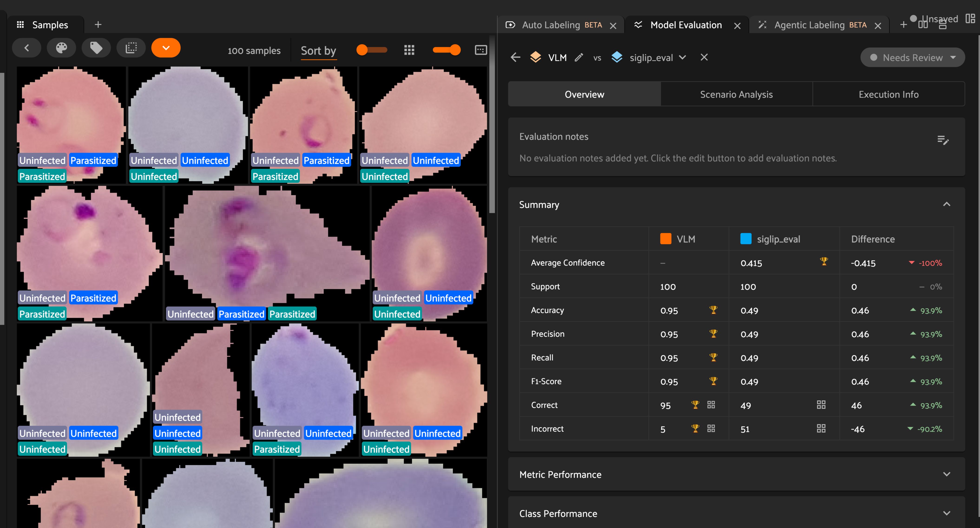The width and height of the screenshot is (980, 528).
Task: View siglip_eval Incorrect samples grid icon
Action: point(821,429)
